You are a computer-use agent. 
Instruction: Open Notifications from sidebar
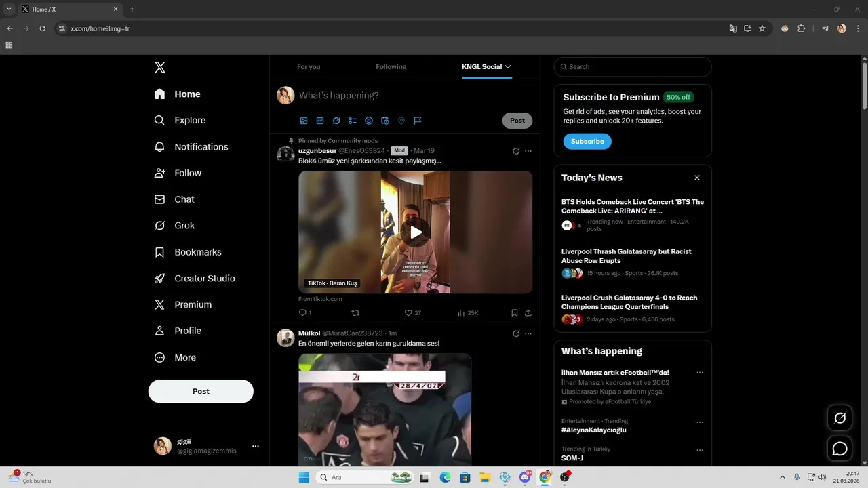(x=191, y=146)
